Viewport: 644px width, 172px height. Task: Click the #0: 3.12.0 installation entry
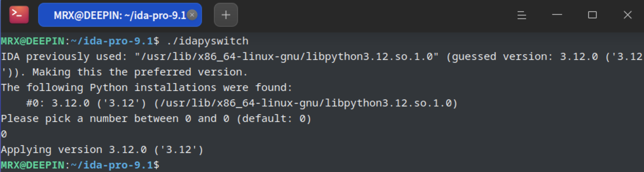[x=242, y=103]
